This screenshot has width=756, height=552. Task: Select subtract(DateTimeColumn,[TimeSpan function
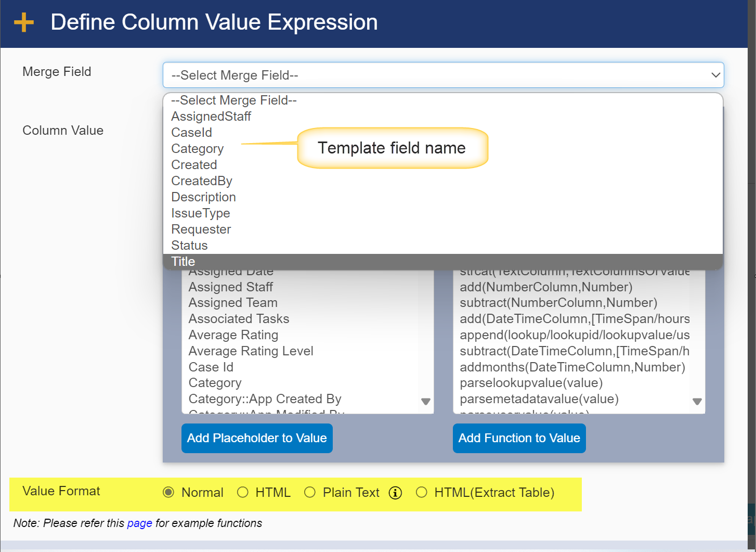tap(572, 351)
